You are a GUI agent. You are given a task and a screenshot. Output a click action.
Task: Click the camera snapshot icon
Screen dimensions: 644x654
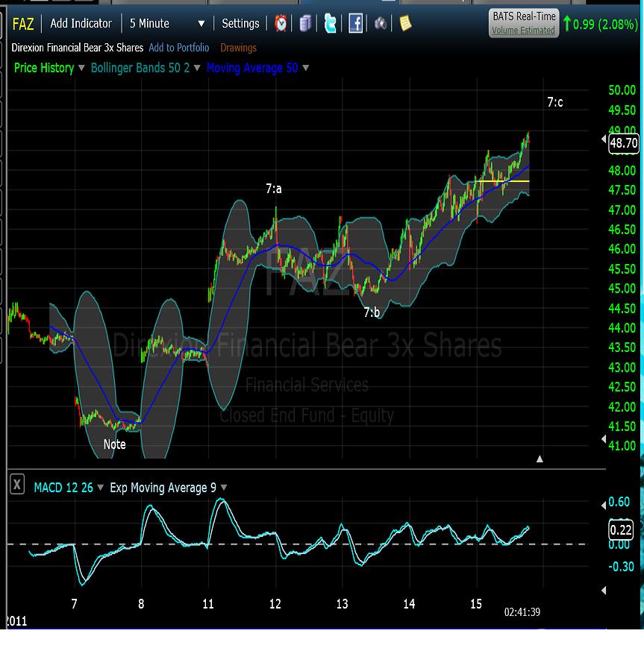381,23
